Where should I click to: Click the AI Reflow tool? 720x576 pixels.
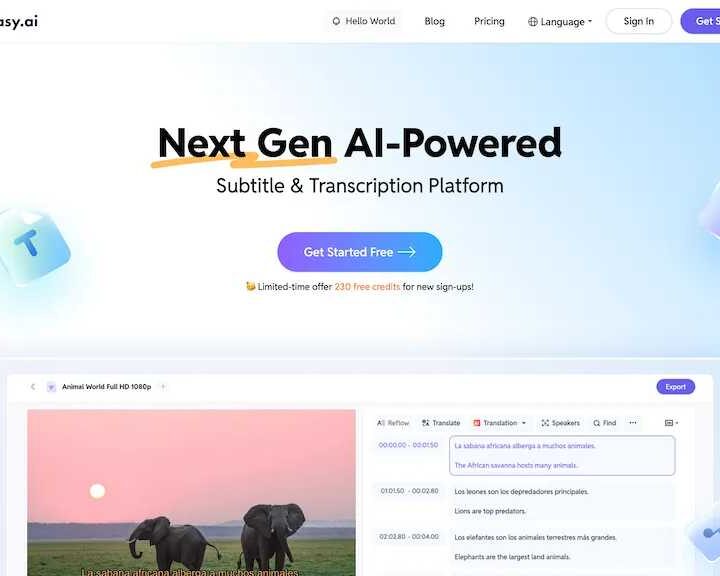click(x=393, y=423)
